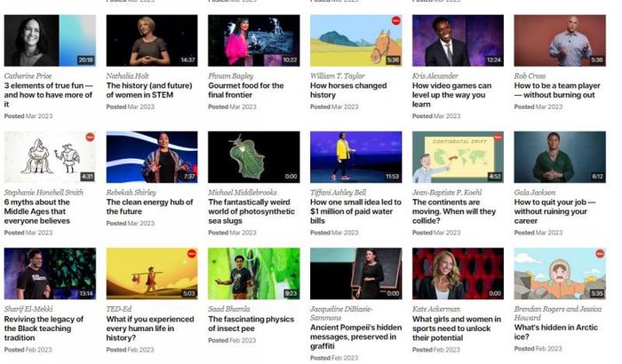
Task: Open 'The history (and future) of women in STEM'
Action: (149, 91)
